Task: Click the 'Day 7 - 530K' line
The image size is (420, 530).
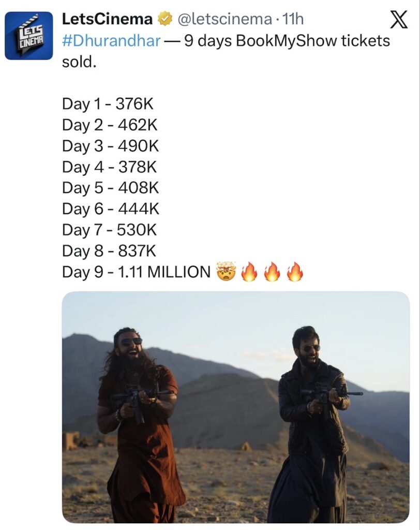Action: coord(110,230)
